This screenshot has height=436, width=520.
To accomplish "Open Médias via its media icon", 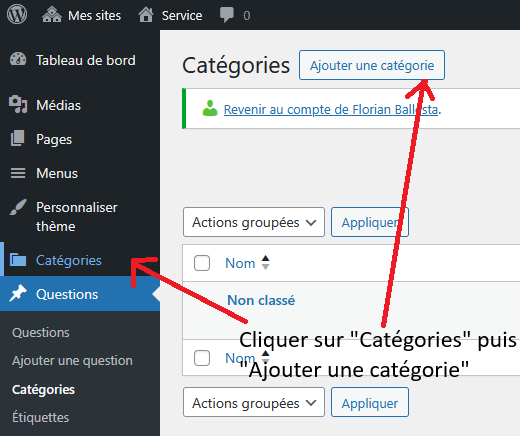I will pos(18,104).
